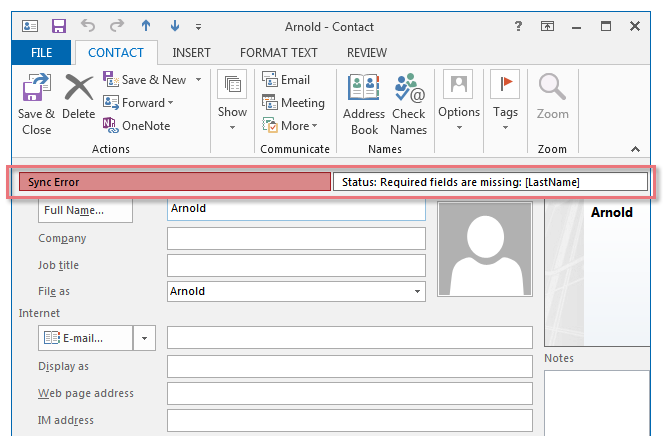Click the Full Name... button
663x446 pixels.
pyautogui.click(x=85, y=210)
